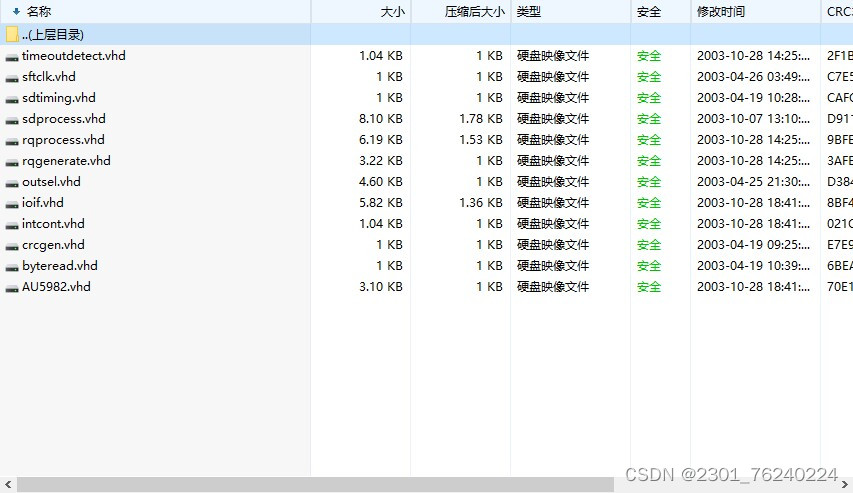Select the file timeoutdetect.vhd

point(73,56)
